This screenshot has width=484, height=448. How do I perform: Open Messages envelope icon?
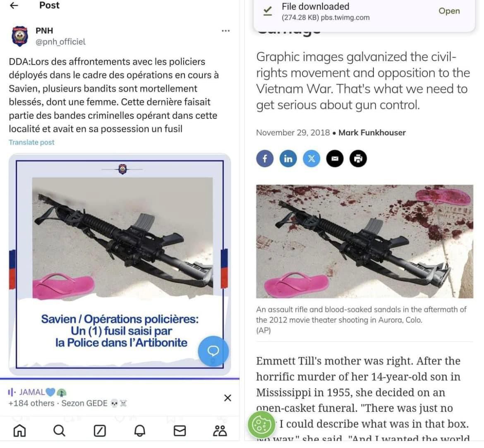pyautogui.click(x=180, y=431)
